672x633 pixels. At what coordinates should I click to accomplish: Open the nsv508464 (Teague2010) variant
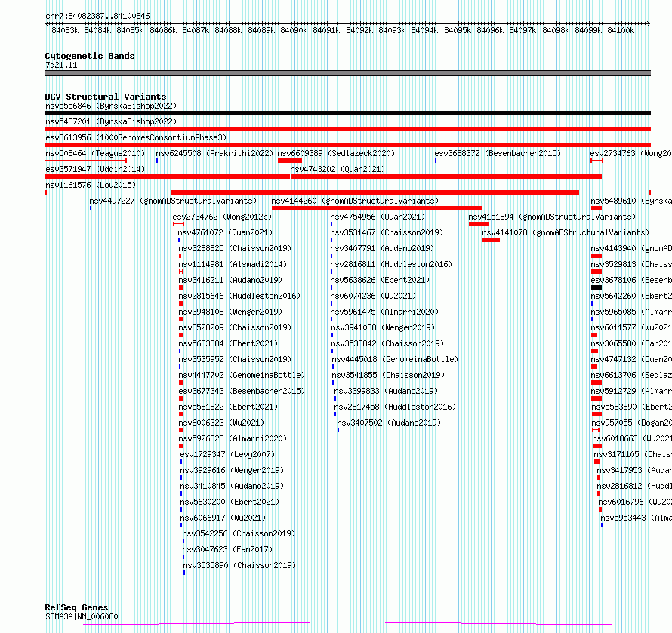95,153
